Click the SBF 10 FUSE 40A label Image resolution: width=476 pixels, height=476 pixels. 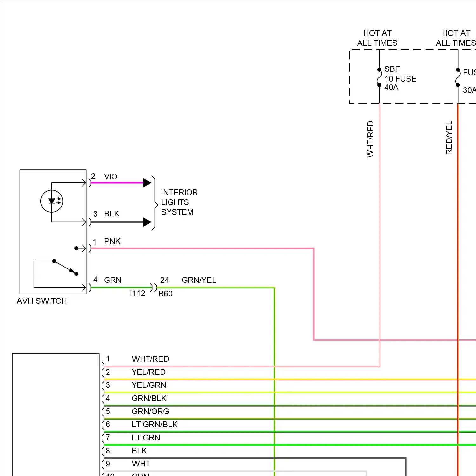[x=400, y=78]
